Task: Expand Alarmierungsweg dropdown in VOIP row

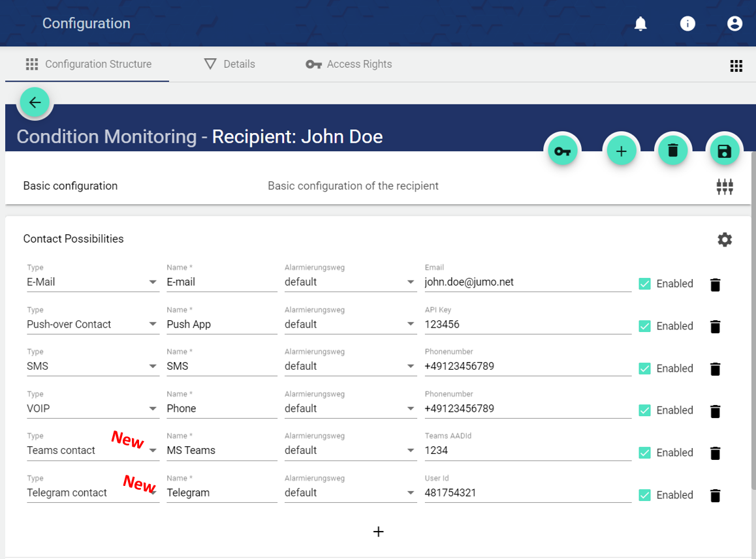Action: point(350,408)
